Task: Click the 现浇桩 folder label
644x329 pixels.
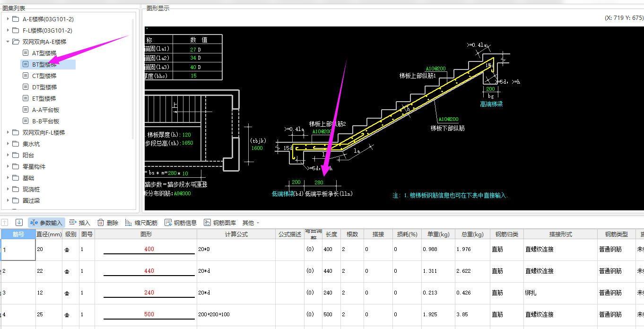Action: coord(31,189)
